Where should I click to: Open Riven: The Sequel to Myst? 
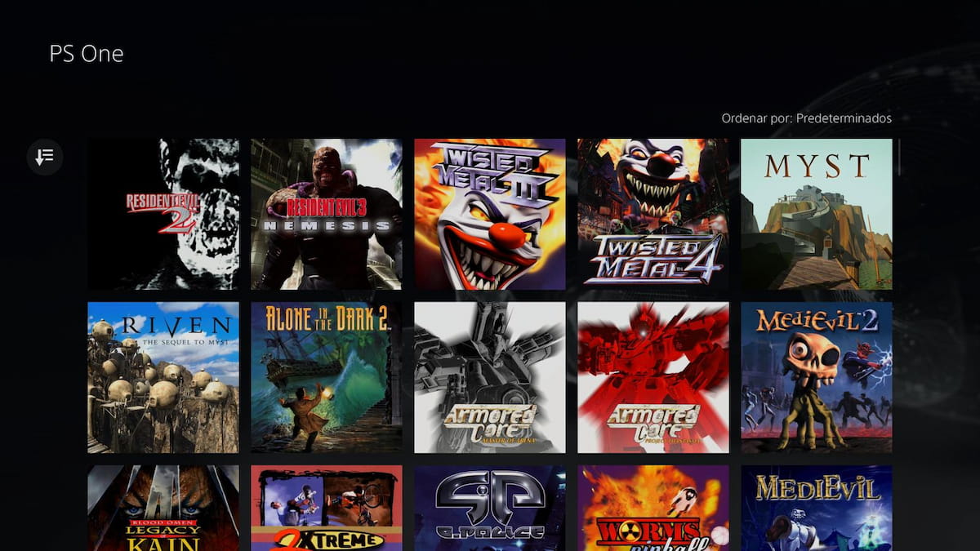163,377
